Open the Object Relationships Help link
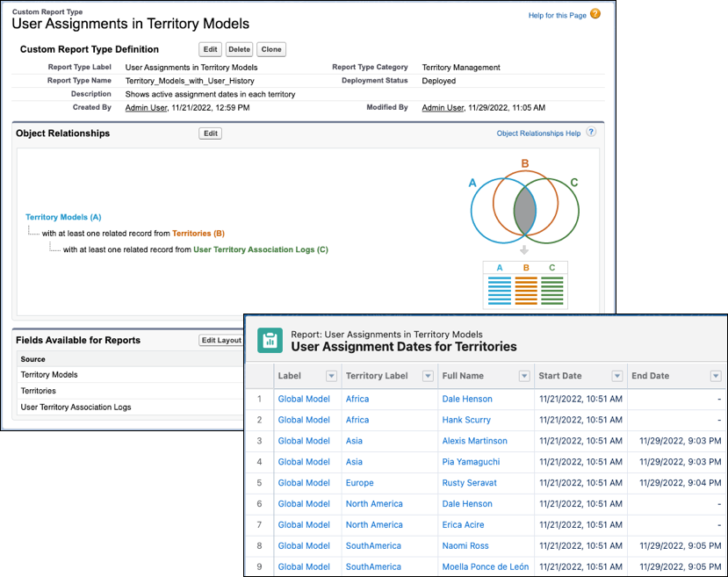The image size is (728, 577). [x=538, y=133]
